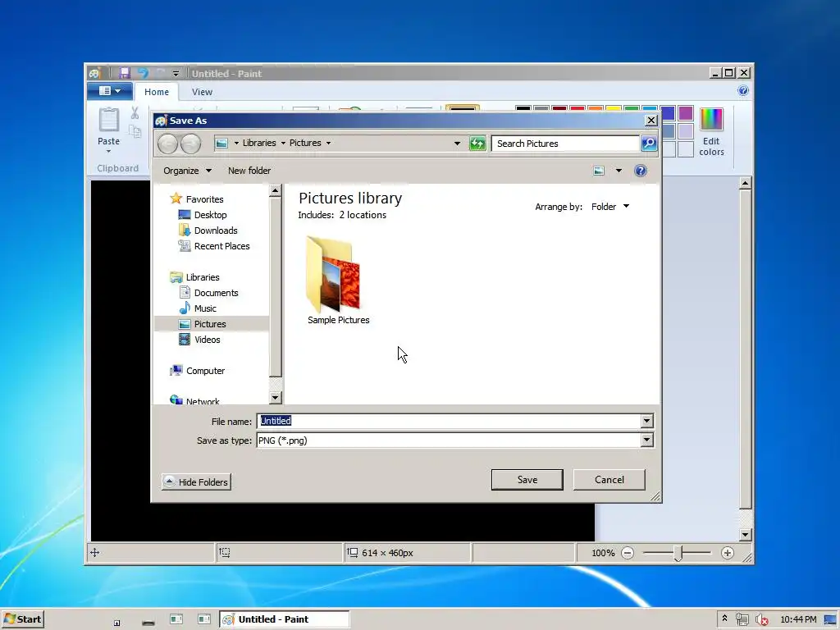This screenshot has height=630, width=840.
Task: Click the Search Pictures input box
Action: (x=565, y=144)
